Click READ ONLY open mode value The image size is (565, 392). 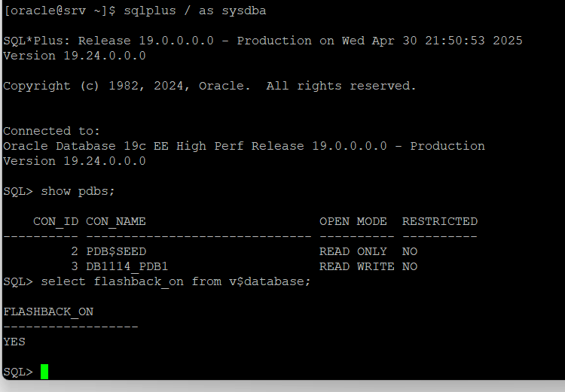coord(353,251)
